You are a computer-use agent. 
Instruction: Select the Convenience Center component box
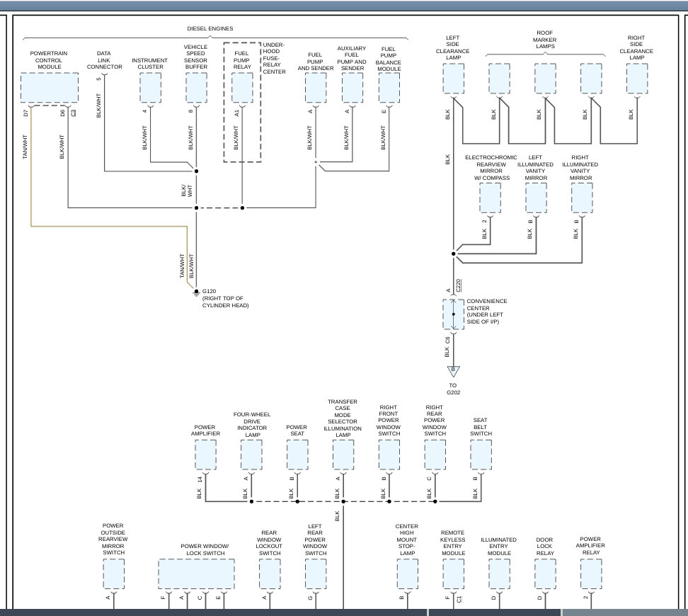453,314
